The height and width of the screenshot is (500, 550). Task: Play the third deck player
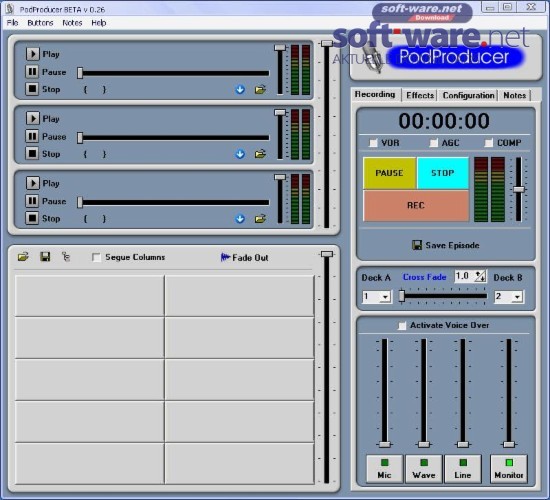point(33,183)
